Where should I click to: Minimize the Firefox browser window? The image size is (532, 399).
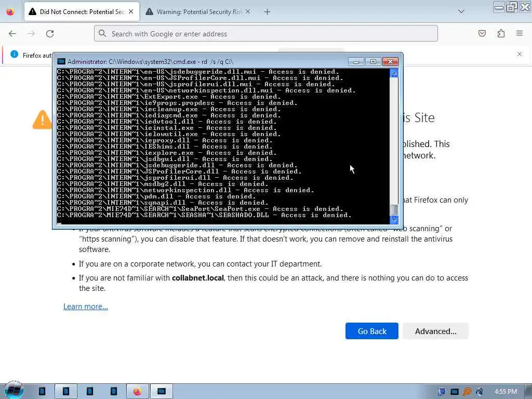click(499, 7)
